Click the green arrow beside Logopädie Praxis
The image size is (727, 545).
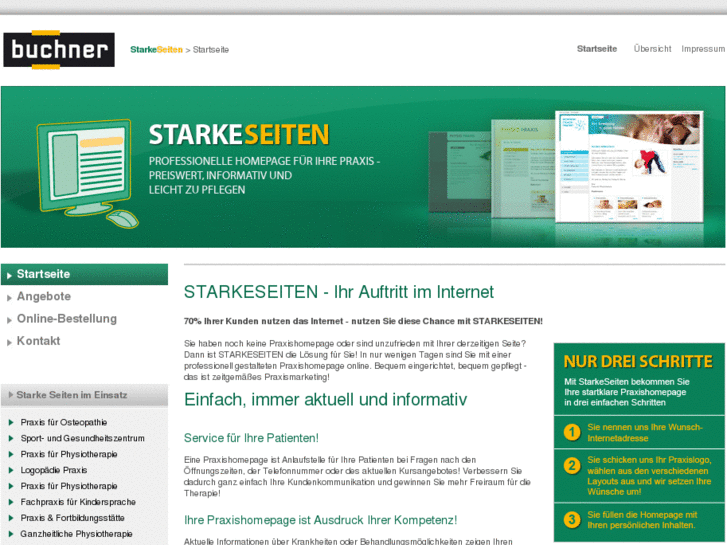tap(11, 470)
